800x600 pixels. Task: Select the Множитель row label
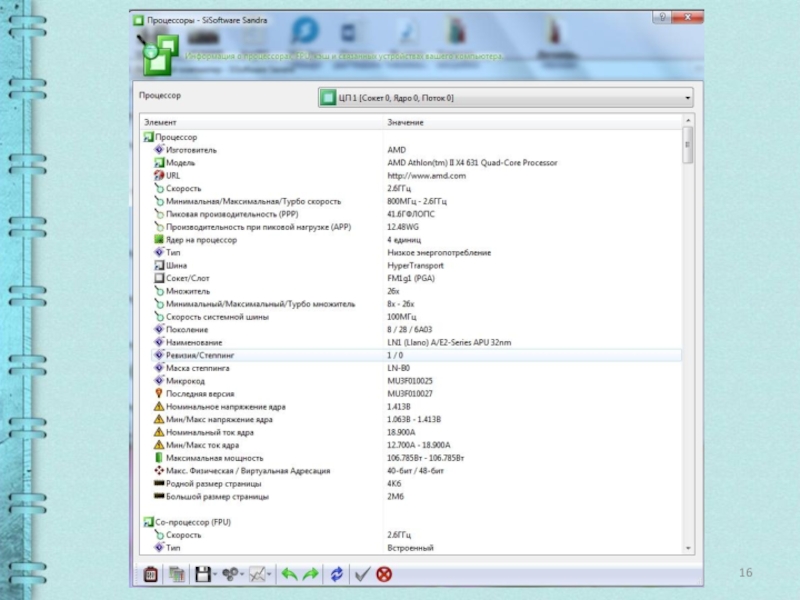tap(188, 291)
